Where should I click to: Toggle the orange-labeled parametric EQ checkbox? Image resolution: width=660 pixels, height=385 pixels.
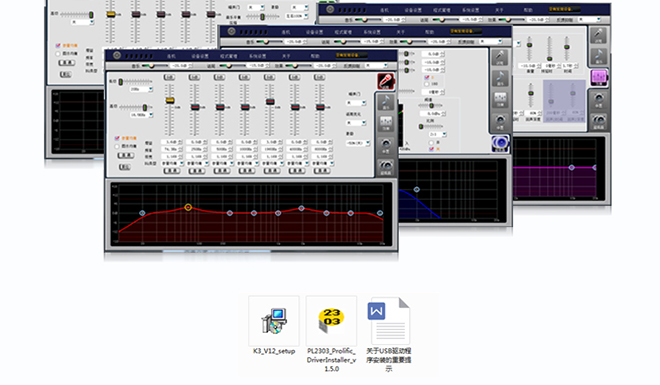117,138
